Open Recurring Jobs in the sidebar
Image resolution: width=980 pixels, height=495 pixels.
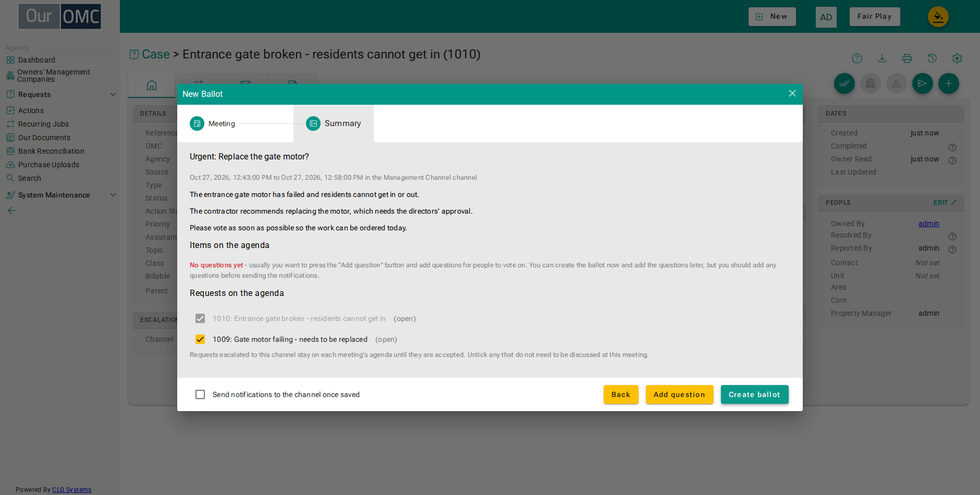43,124
